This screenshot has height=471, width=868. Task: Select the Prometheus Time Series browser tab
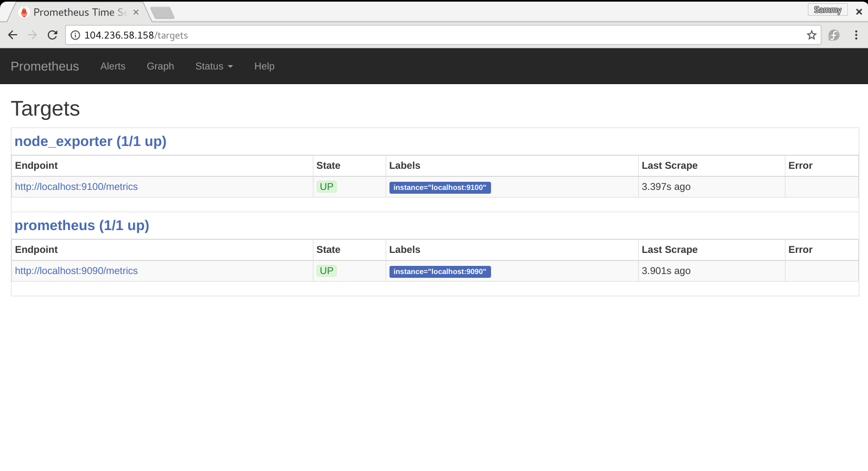[79, 12]
